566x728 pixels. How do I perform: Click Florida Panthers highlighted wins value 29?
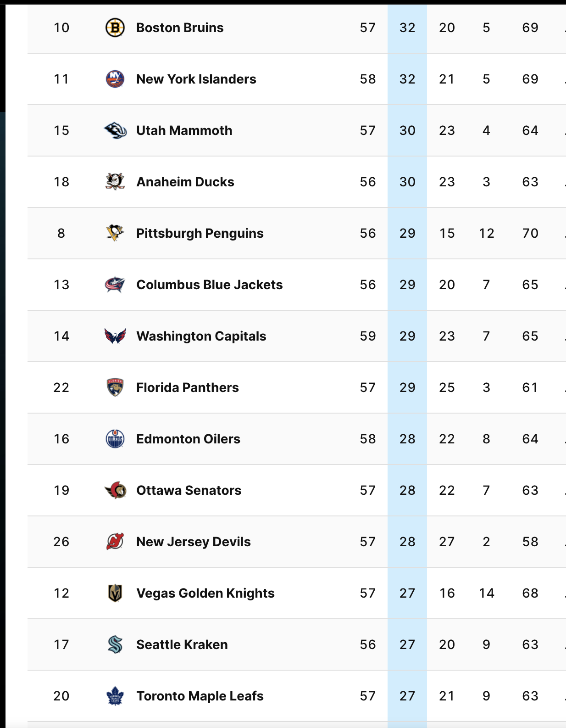pyautogui.click(x=407, y=388)
